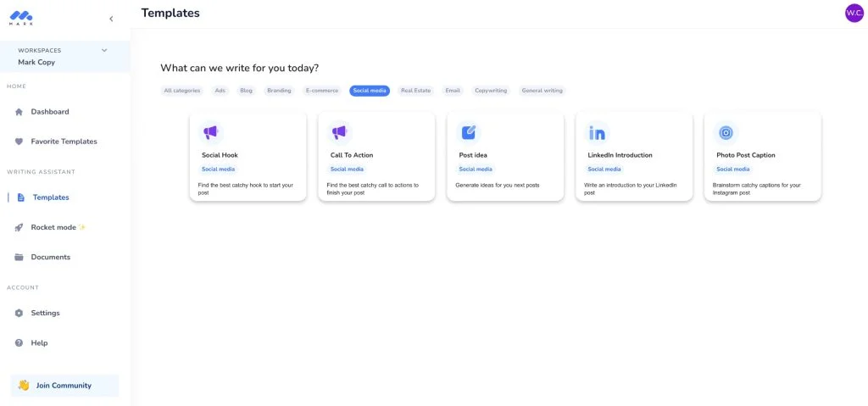Click the Favorite Templates heart icon
Screen dimensions: 868x406
click(19, 142)
